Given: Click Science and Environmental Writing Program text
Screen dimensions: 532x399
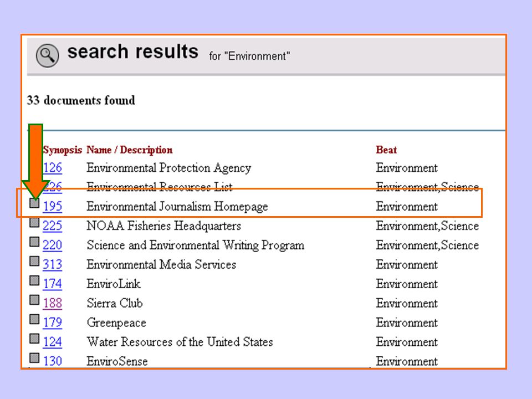Looking at the screenshot, I should 195,245.
